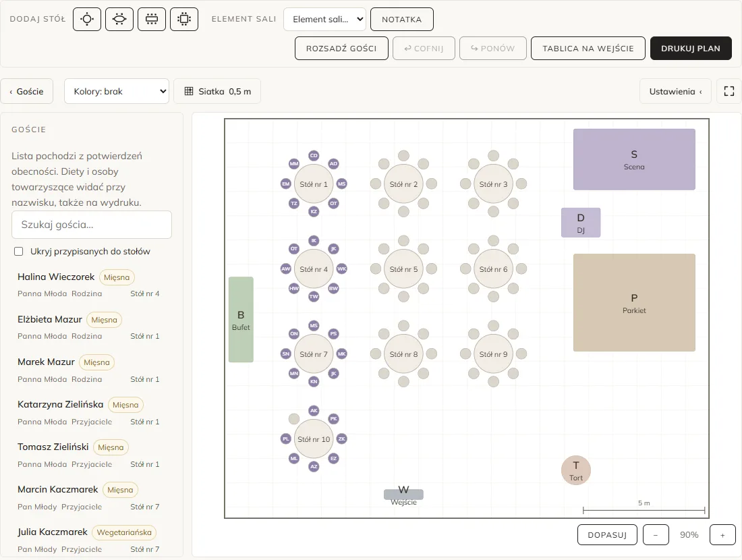
Task: Click seat PL at Stół nr 10
Action: pyautogui.click(x=286, y=439)
